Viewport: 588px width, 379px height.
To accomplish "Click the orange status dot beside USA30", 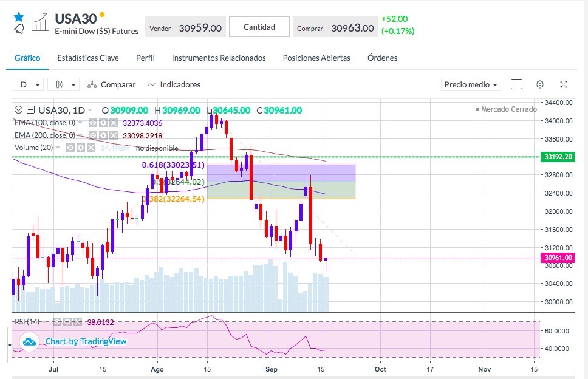I will [102, 15].
